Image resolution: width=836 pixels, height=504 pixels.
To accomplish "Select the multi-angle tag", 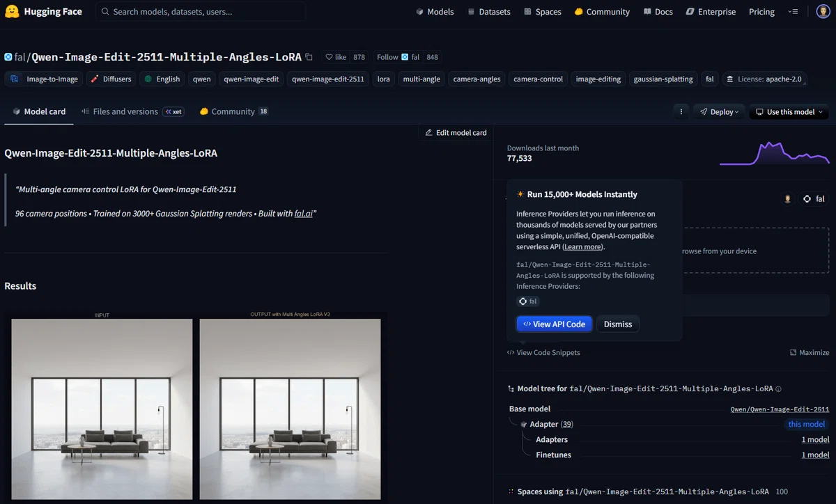I will pyautogui.click(x=421, y=79).
